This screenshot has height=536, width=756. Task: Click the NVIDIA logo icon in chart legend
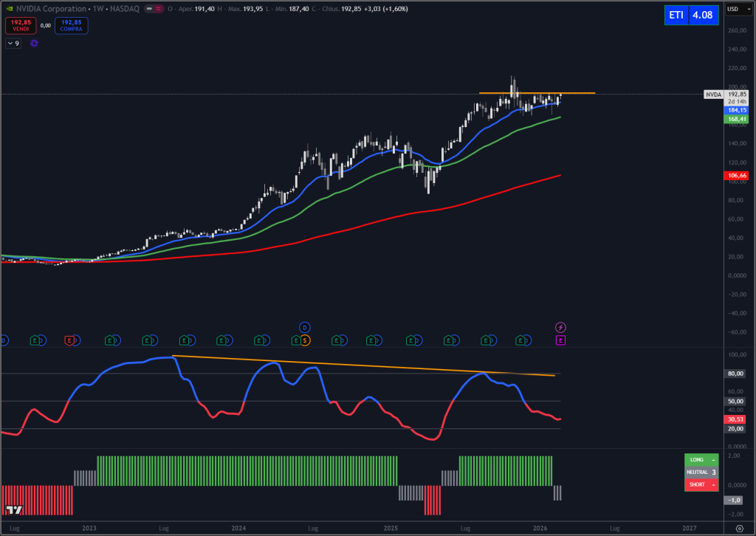click(x=10, y=8)
